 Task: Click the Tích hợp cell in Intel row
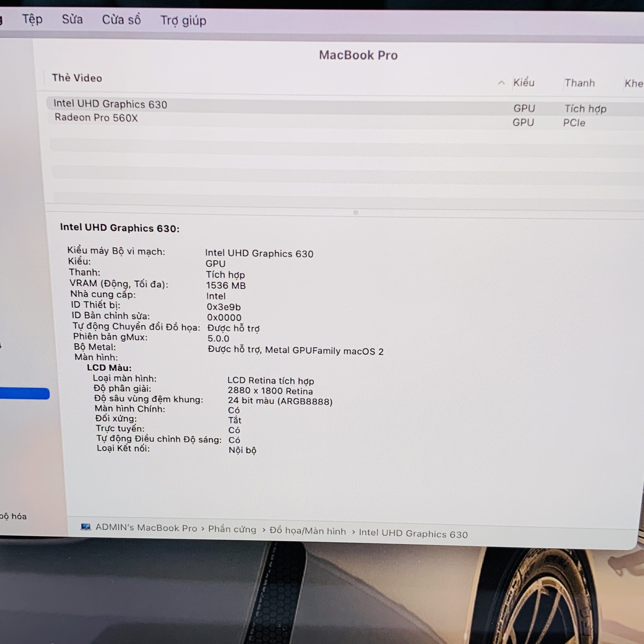pos(585,109)
